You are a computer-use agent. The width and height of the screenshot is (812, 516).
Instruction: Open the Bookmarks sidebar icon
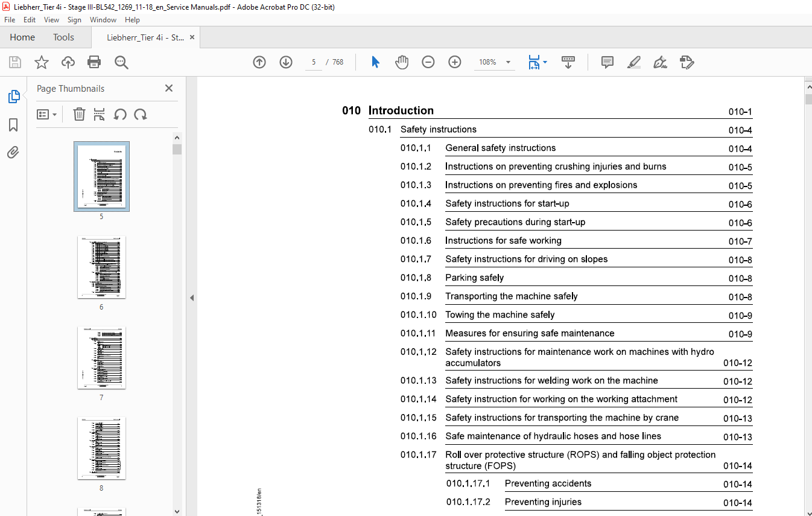click(13, 125)
